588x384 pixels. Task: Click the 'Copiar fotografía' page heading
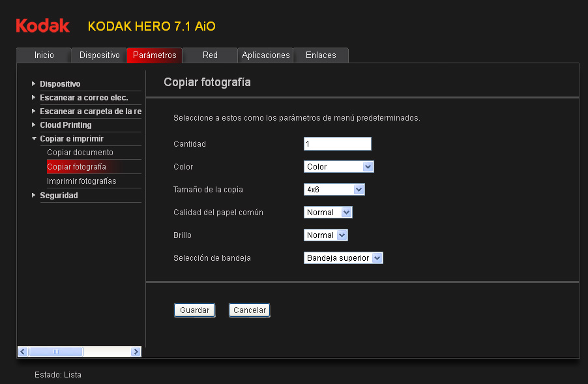(x=207, y=82)
